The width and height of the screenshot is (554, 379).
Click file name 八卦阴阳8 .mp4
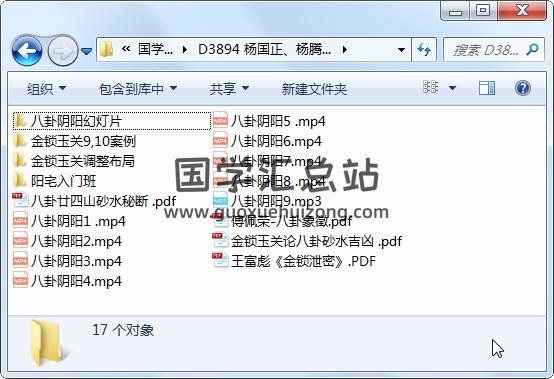click(x=278, y=182)
